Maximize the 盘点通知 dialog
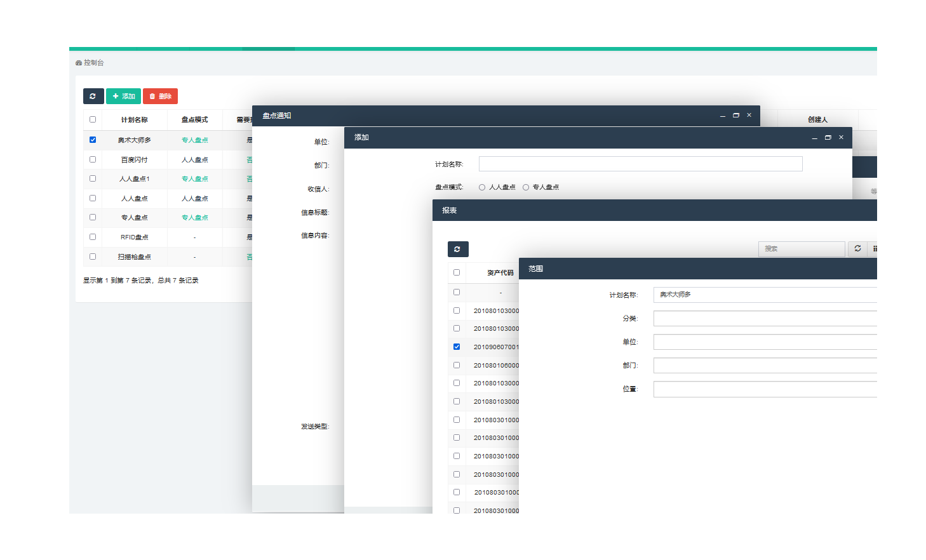This screenshot has width=926, height=560. [736, 116]
